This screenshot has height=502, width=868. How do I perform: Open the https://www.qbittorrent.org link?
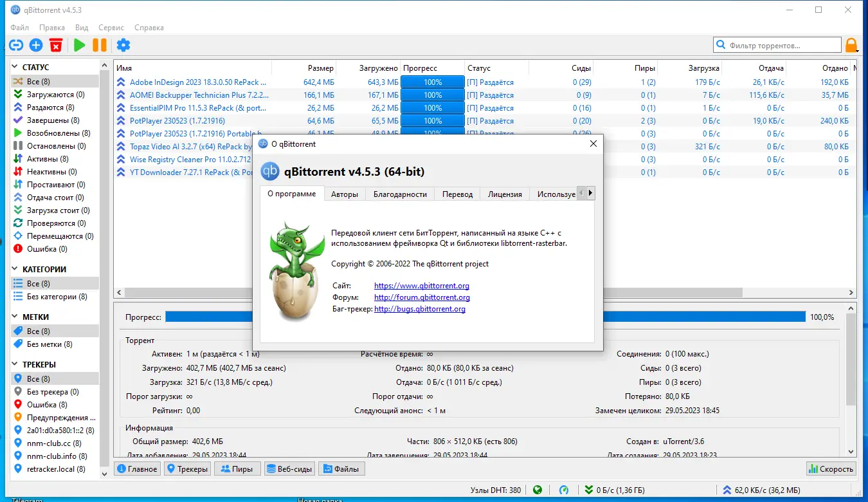coord(422,286)
